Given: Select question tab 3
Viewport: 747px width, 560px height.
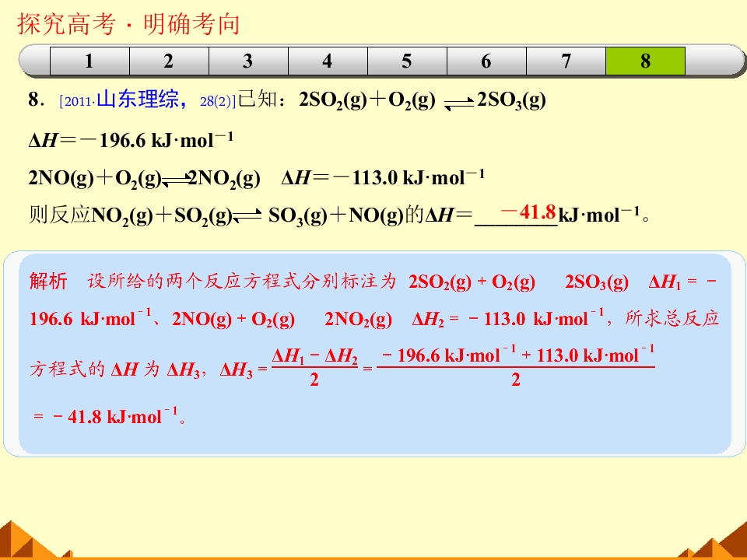Looking at the screenshot, I should (x=248, y=61).
